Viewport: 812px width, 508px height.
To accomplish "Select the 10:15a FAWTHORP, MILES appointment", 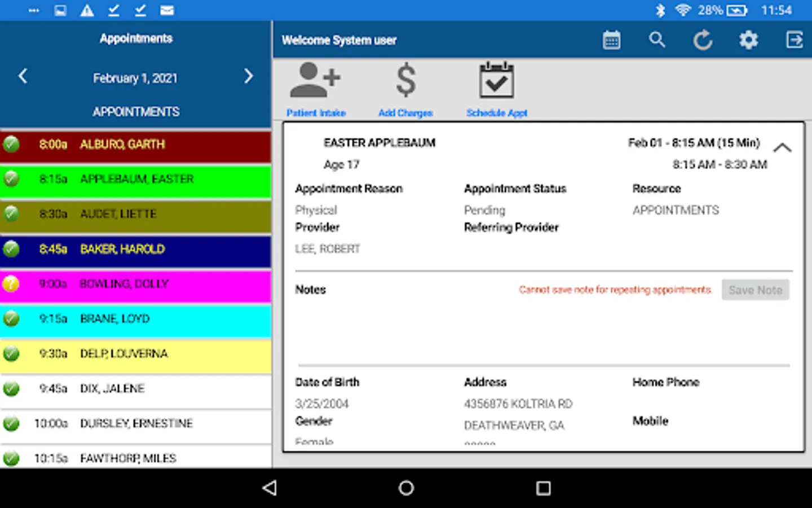I will tap(135, 456).
